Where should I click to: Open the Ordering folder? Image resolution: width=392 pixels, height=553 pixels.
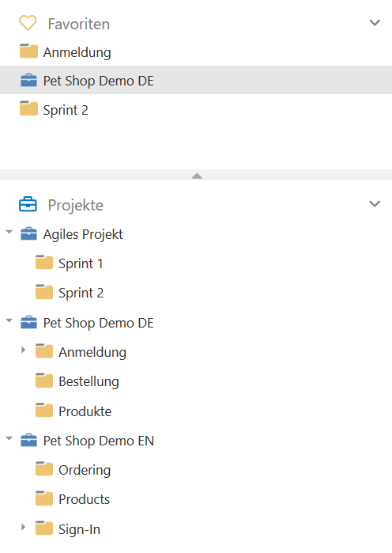[85, 470]
